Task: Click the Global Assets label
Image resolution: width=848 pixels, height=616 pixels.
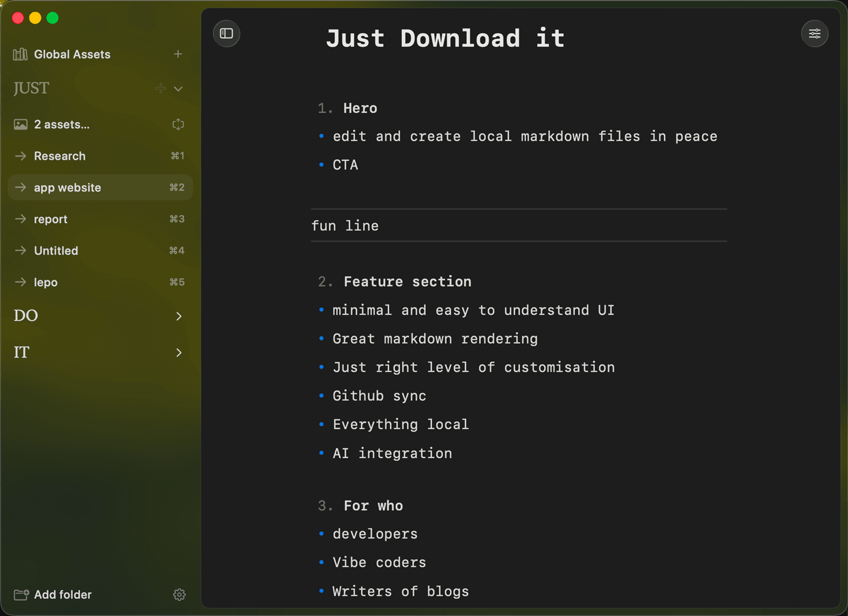Action: (72, 54)
